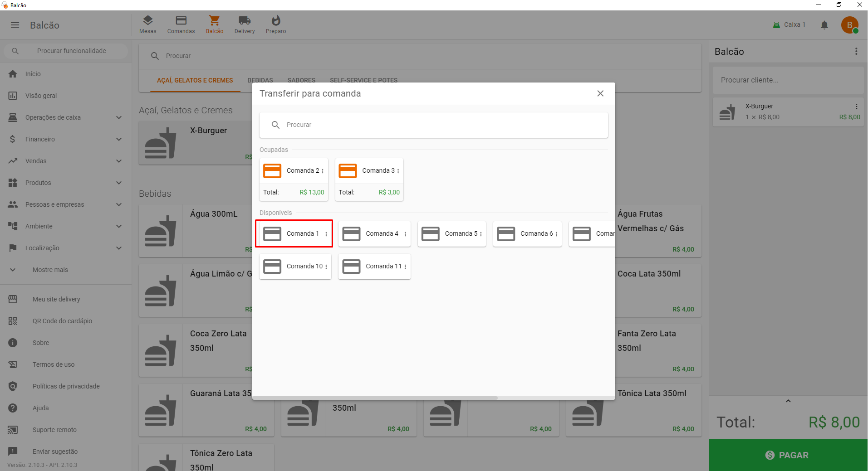Open Comanda 3 three-dot options
The height and width of the screenshot is (471, 868).
(398, 171)
